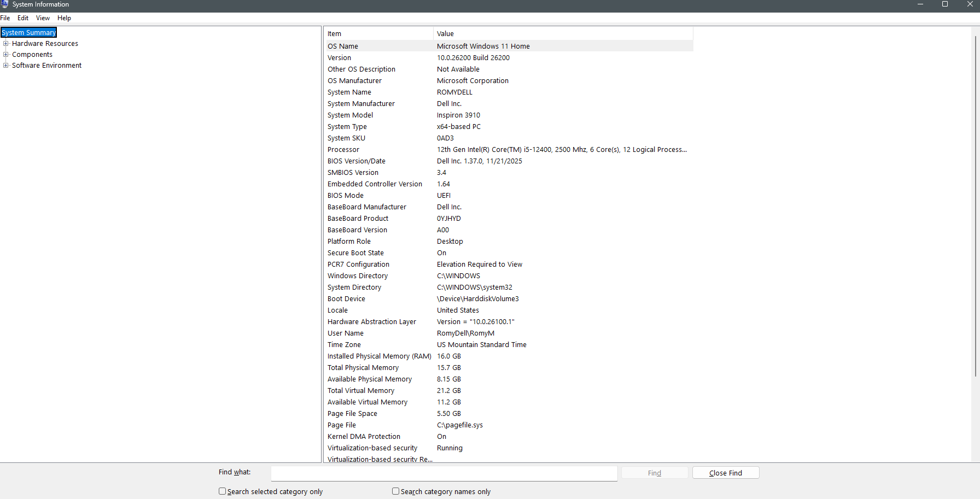980x499 pixels.
Task: Click the Find button
Action: click(x=654, y=472)
